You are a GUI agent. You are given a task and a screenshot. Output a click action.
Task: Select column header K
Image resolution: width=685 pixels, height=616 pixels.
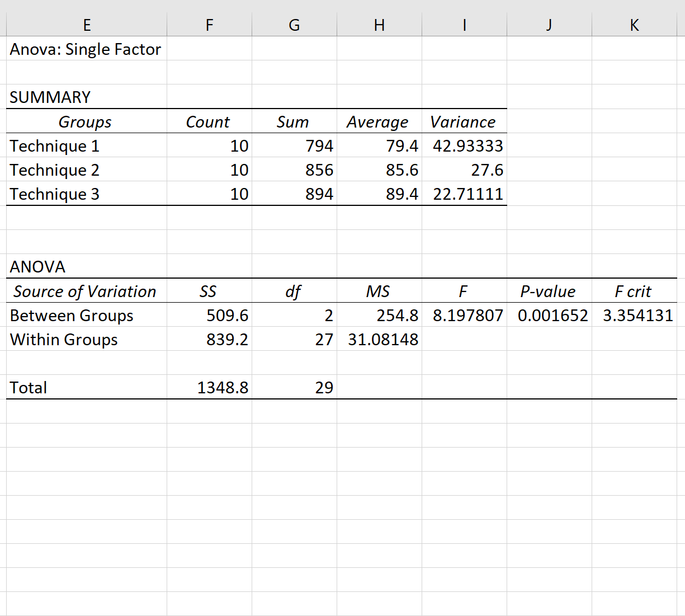click(634, 25)
